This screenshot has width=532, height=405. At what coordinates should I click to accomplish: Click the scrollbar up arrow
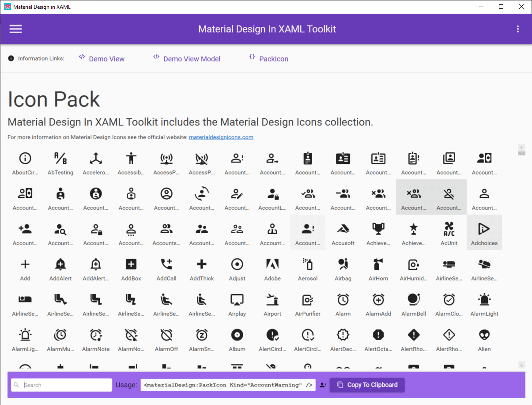[521, 148]
